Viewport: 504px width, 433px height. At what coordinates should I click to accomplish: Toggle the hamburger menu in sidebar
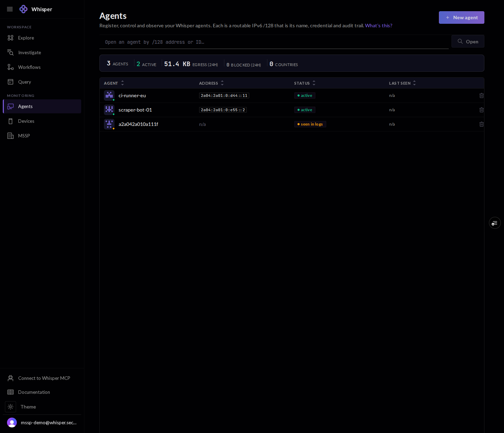click(10, 9)
